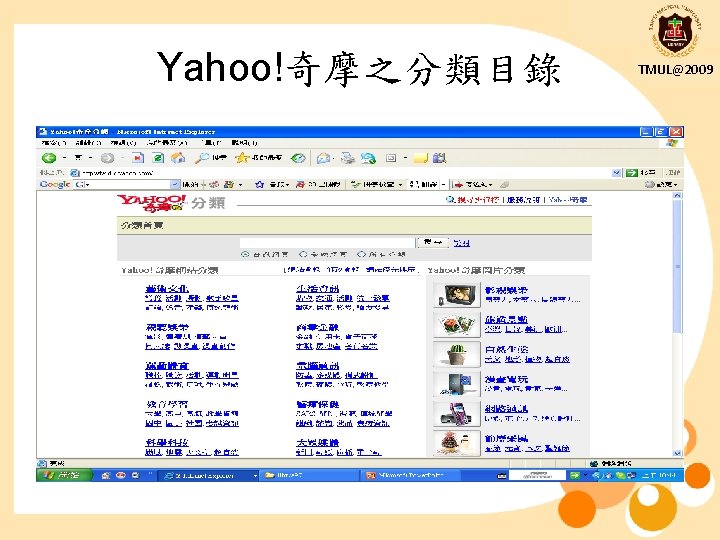Open the Forward button history dropdown arrow
The width and height of the screenshot is (720, 540).
coord(122,158)
